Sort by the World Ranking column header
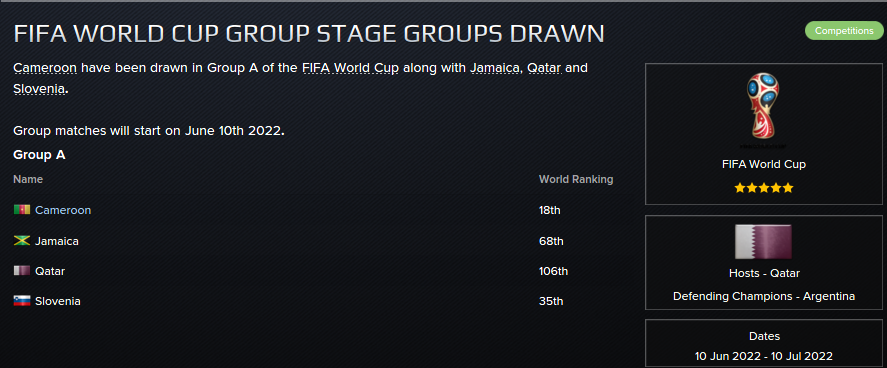 tap(576, 180)
